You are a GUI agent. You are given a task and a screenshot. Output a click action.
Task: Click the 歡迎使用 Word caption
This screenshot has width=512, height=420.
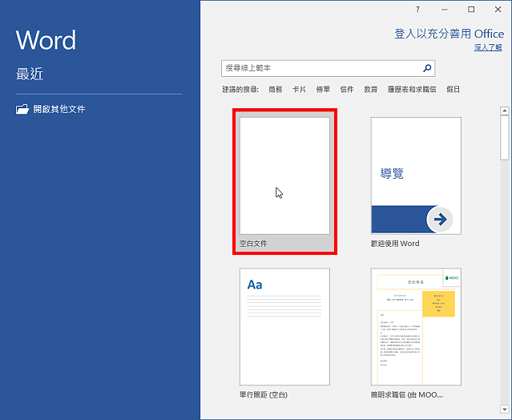click(x=395, y=244)
